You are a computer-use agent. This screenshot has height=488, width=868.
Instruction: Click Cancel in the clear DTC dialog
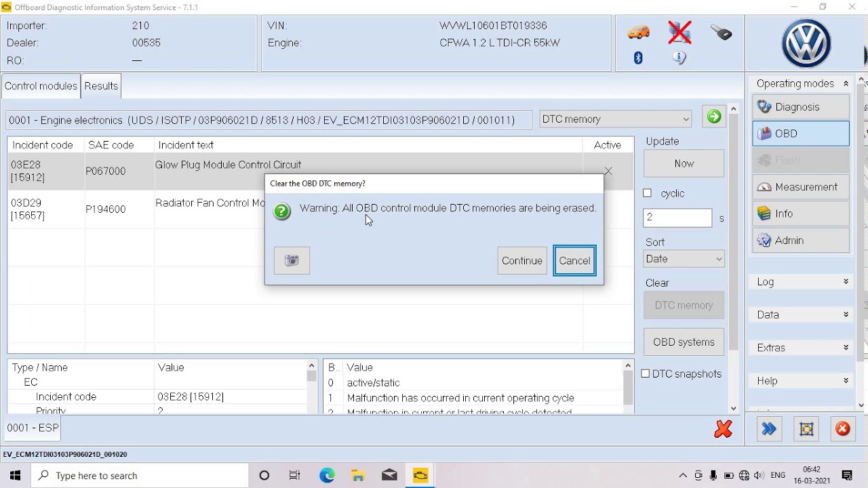coord(574,260)
